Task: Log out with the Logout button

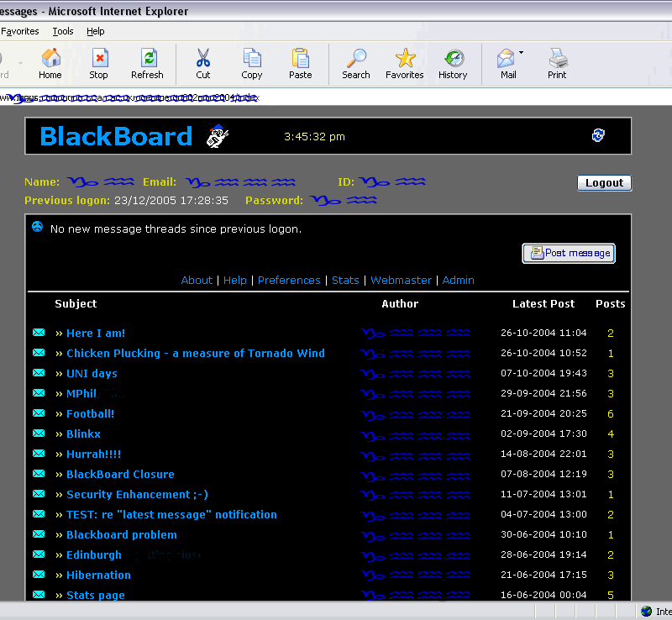Action: point(604,183)
